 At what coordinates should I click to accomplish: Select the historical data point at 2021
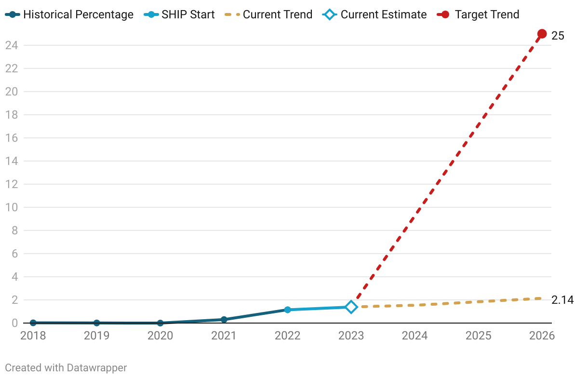click(x=224, y=319)
